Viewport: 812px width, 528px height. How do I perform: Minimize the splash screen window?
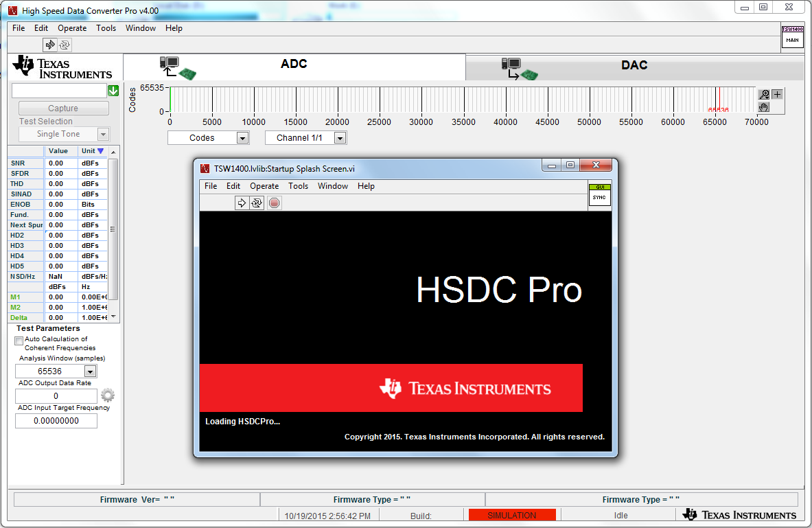(x=552, y=165)
